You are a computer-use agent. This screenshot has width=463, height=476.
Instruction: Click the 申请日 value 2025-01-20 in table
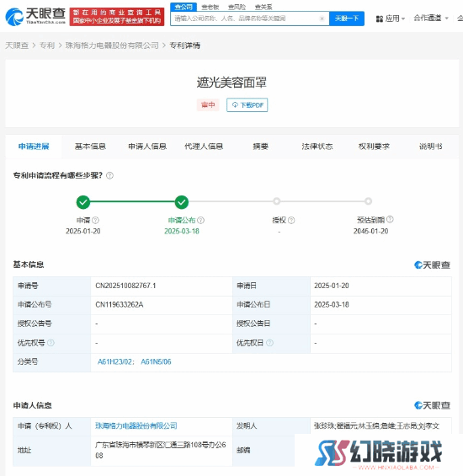tap(332, 286)
